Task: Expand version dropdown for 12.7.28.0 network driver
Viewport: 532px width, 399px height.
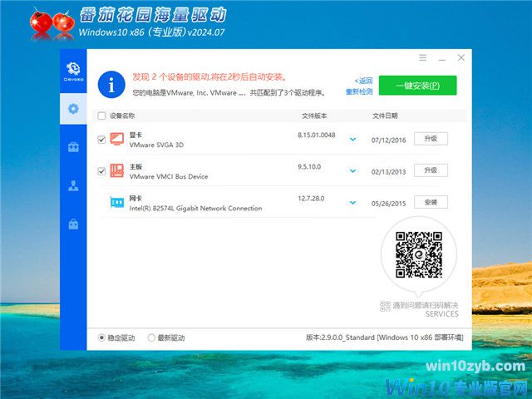Action: click(352, 203)
